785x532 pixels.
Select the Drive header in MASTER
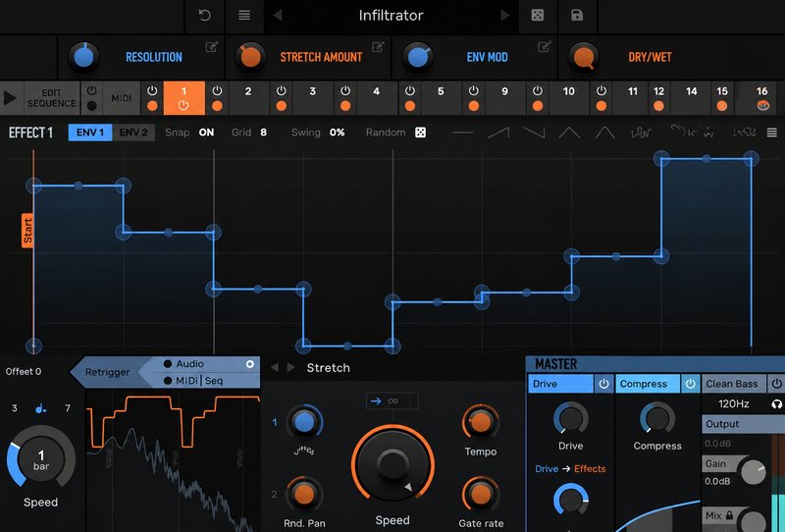560,384
